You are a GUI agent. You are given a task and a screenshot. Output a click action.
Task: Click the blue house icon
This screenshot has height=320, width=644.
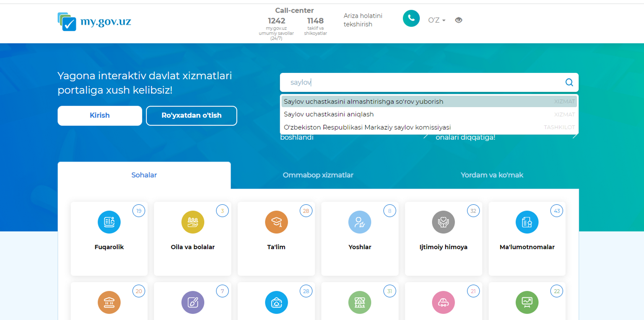point(276,302)
